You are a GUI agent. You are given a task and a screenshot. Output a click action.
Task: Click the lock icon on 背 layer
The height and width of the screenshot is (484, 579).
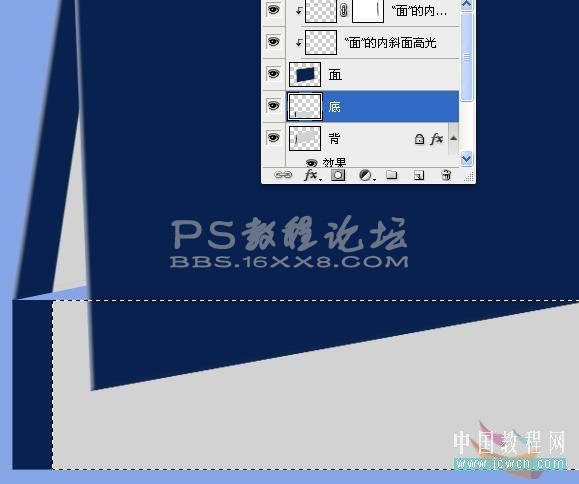(x=419, y=139)
